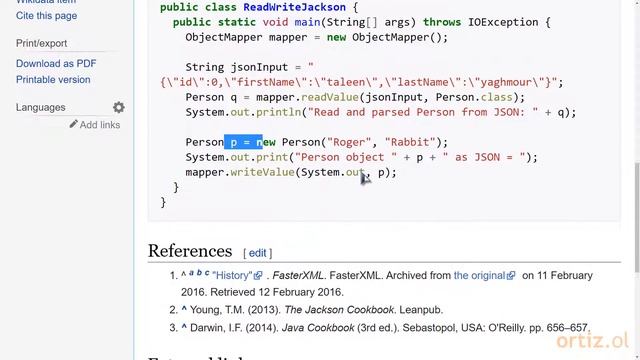Open the "History" reference link

(232, 276)
